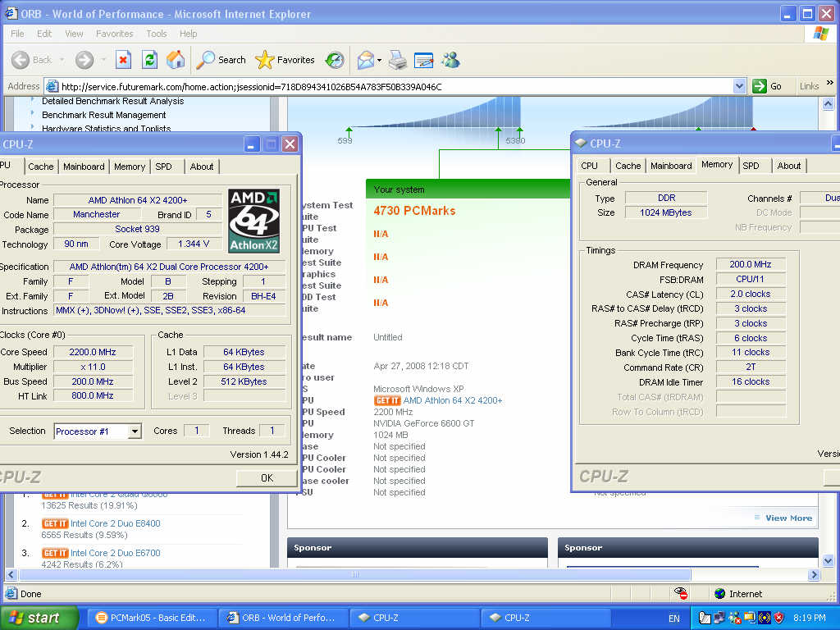Screen dimensions: 840x630
Task: Select Mainboard tab in right CPU-Z window
Action: pyautogui.click(x=671, y=166)
